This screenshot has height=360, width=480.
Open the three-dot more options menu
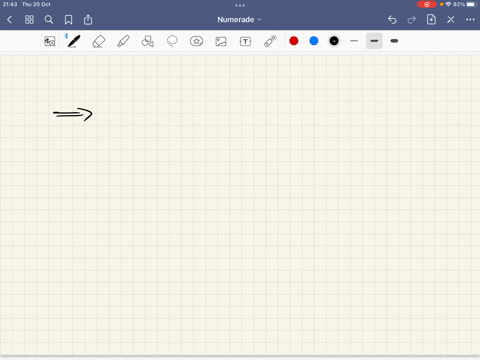coord(470,19)
